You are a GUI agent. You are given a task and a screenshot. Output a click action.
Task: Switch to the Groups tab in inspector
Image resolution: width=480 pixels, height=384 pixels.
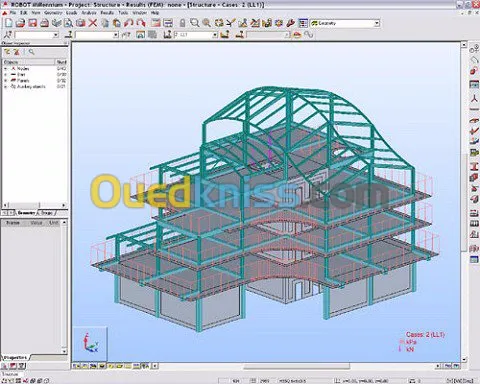click(x=47, y=213)
